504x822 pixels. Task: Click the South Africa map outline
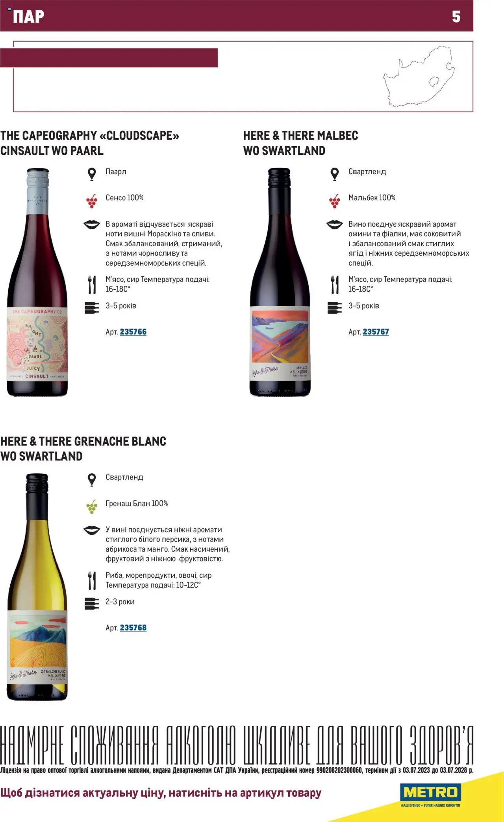coord(420,76)
